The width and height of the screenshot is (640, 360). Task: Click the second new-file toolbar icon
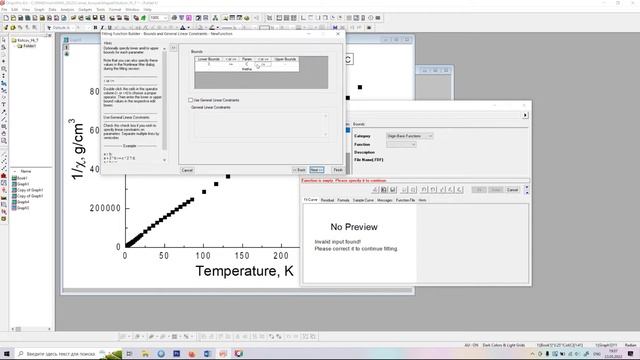click(x=13, y=18)
